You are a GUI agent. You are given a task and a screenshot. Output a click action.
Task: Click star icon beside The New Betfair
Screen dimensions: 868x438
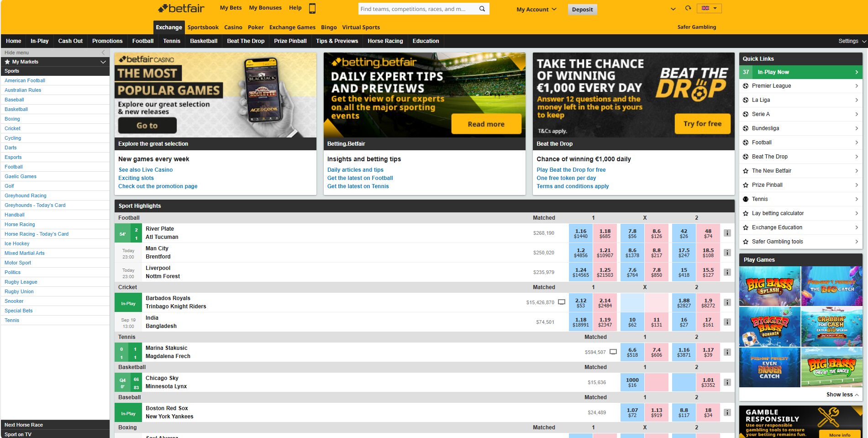point(746,171)
